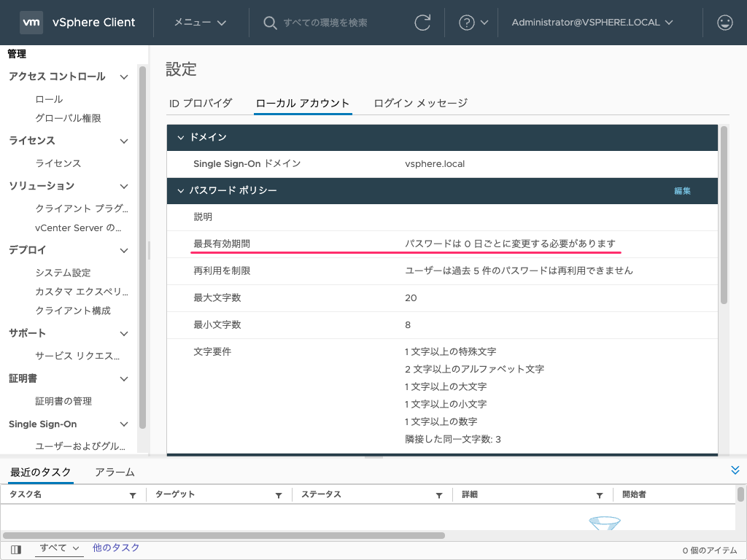Screen dimensions: 747x560
Task: Collapse サポート section
Action: 124,334
